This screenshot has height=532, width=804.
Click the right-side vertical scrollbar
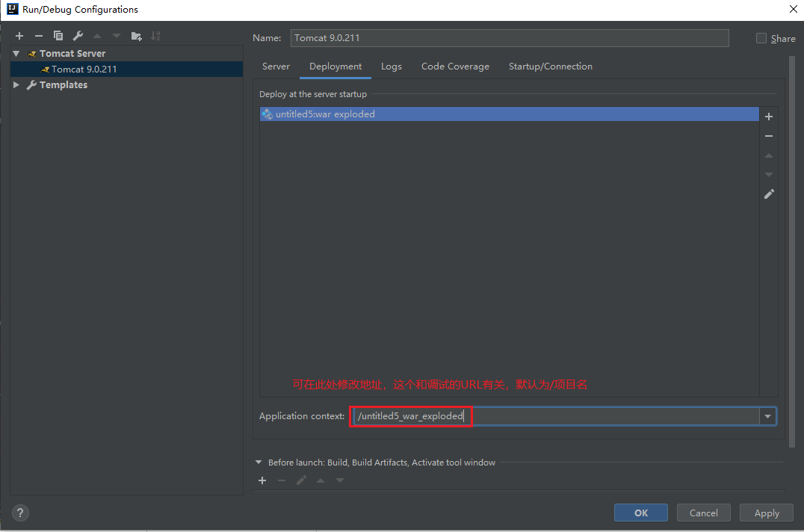point(792,251)
